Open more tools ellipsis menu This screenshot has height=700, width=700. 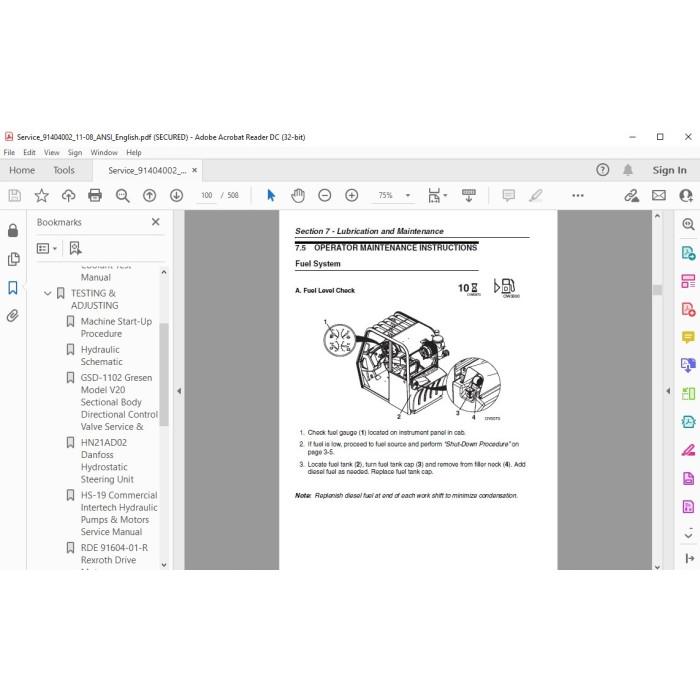[578, 196]
